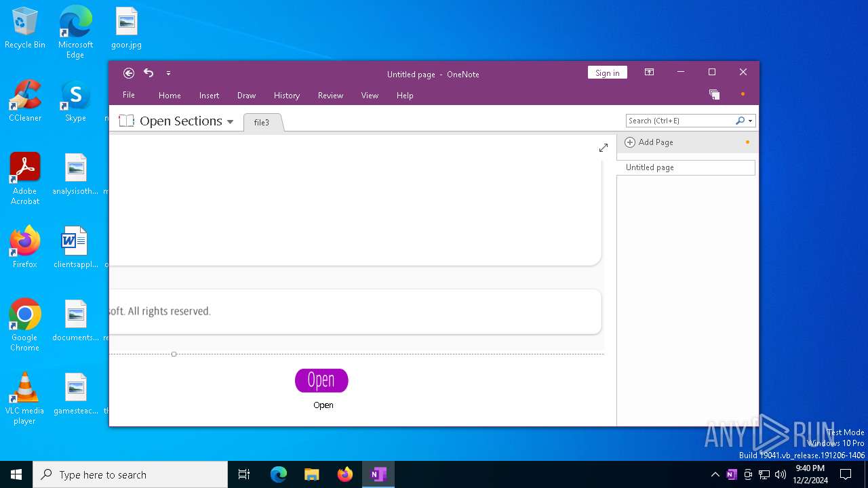868x488 pixels.
Task: Click the OneNote Back arrow icon
Action: pyautogui.click(x=129, y=73)
